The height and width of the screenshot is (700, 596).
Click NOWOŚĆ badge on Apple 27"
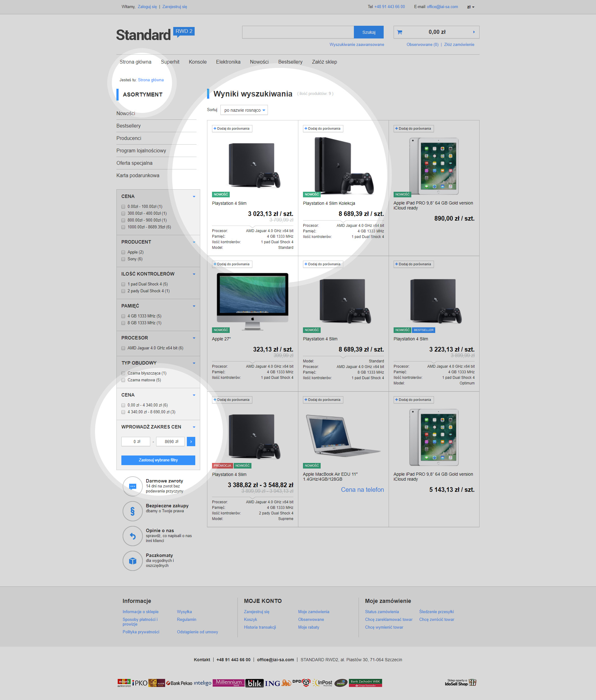click(221, 330)
